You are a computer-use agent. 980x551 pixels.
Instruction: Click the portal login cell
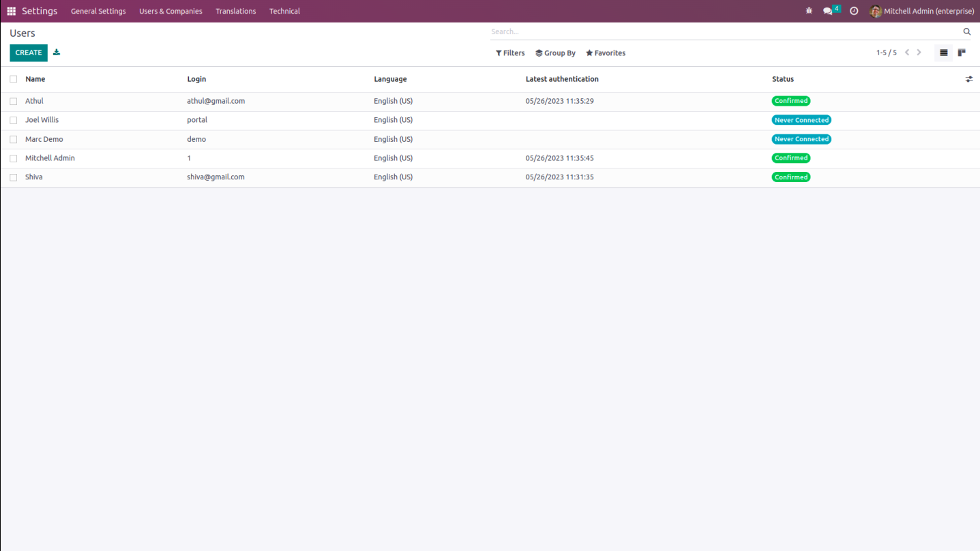point(197,120)
